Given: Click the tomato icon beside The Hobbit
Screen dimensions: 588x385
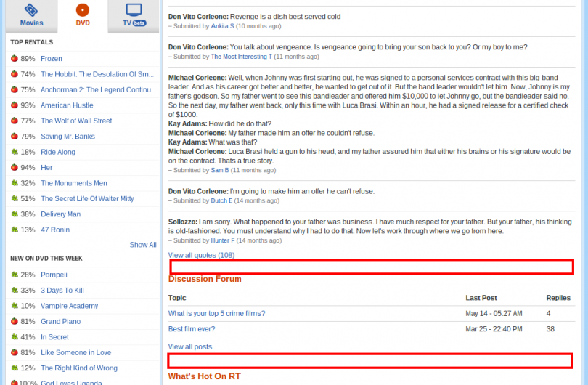Looking at the screenshot, I should click(x=15, y=74).
